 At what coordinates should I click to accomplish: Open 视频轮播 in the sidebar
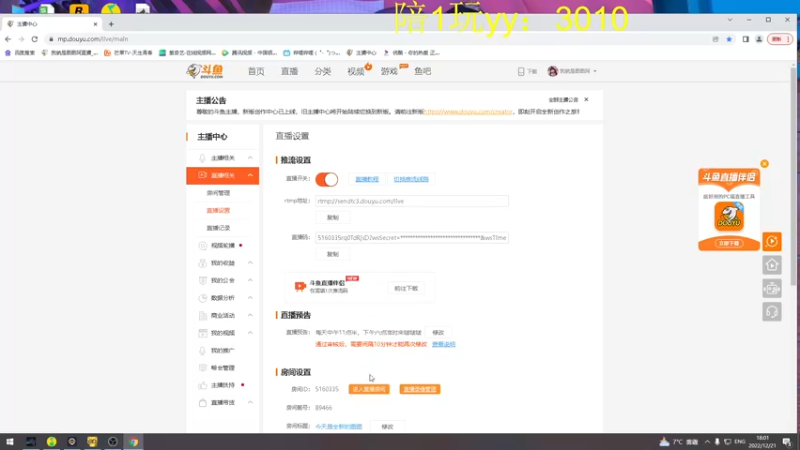point(223,245)
